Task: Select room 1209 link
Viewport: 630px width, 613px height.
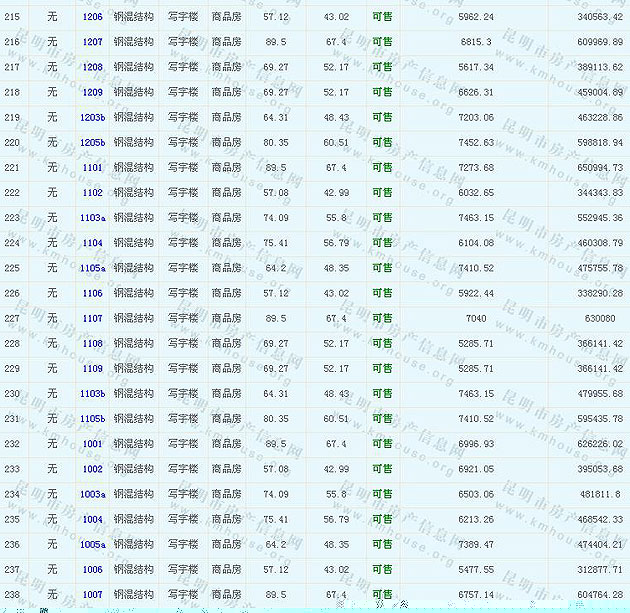Action: click(92, 92)
